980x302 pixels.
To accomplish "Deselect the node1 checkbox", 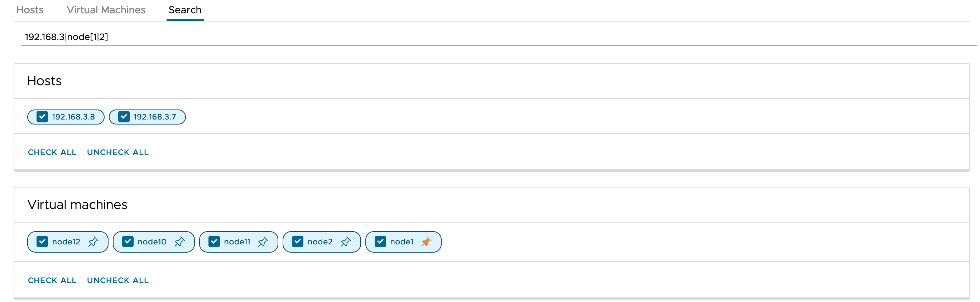I will pyautogui.click(x=380, y=242).
